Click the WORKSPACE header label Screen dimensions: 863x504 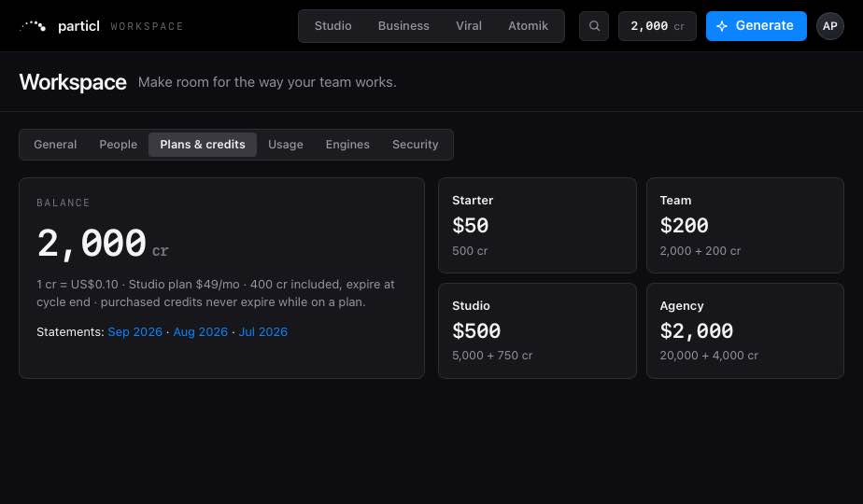click(x=147, y=26)
